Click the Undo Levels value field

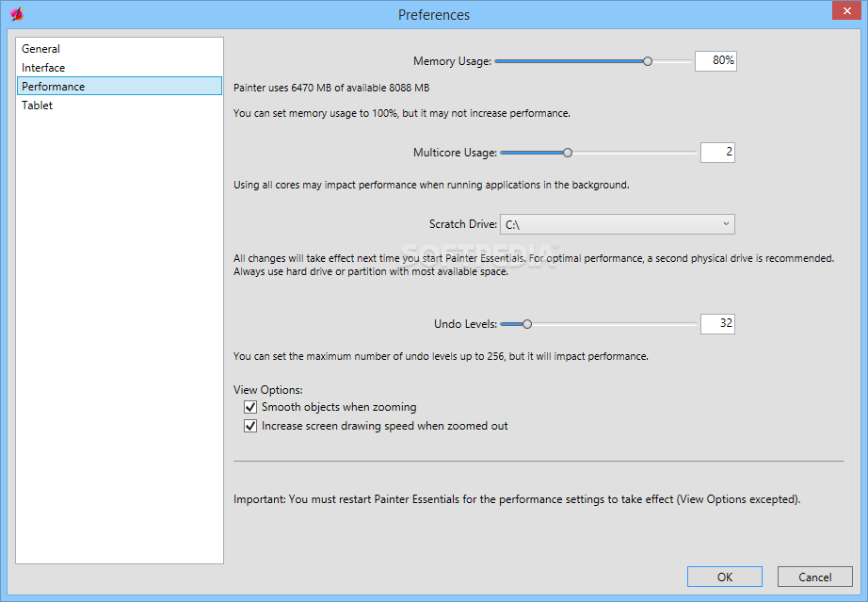pos(717,324)
